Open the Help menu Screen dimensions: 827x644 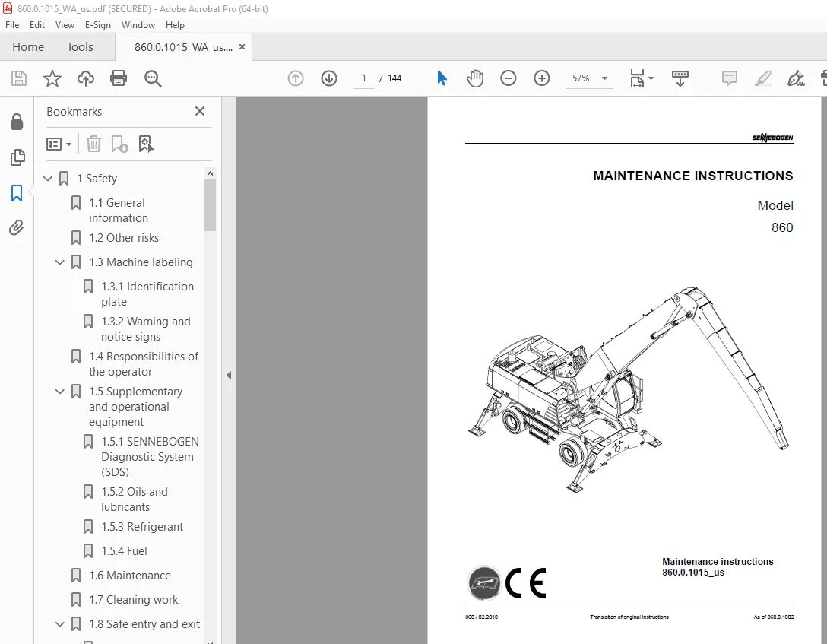[175, 25]
